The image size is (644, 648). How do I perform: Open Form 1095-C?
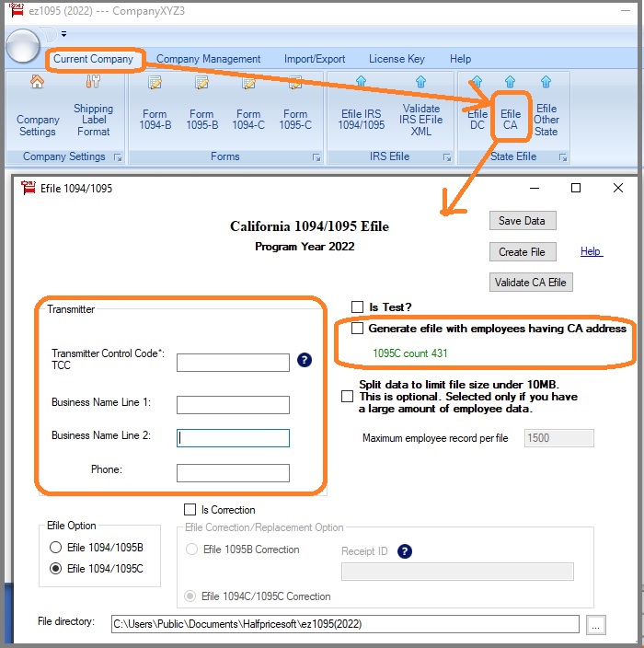click(x=295, y=109)
